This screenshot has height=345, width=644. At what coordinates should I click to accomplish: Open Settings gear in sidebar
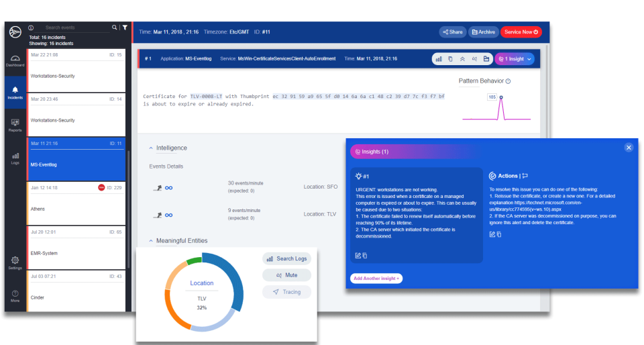point(15,263)
